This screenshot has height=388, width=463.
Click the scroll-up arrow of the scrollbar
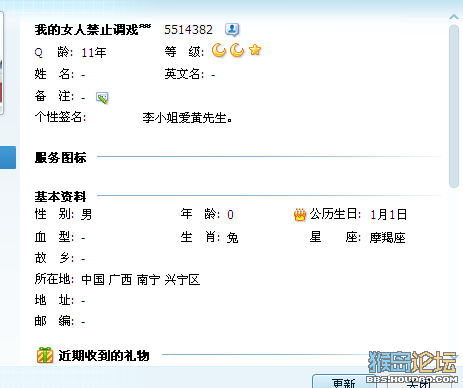pos(454,16)
